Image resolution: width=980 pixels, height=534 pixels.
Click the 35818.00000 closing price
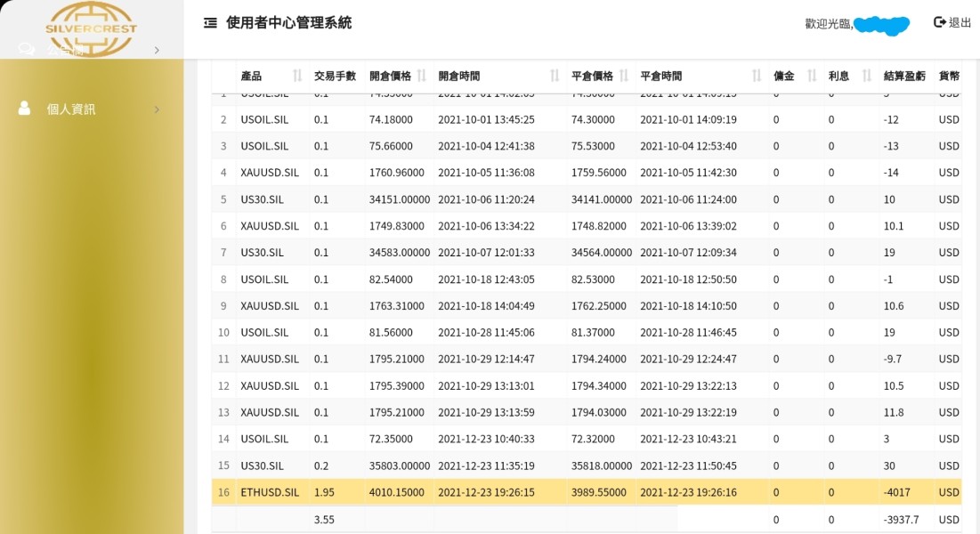(601, 465)
